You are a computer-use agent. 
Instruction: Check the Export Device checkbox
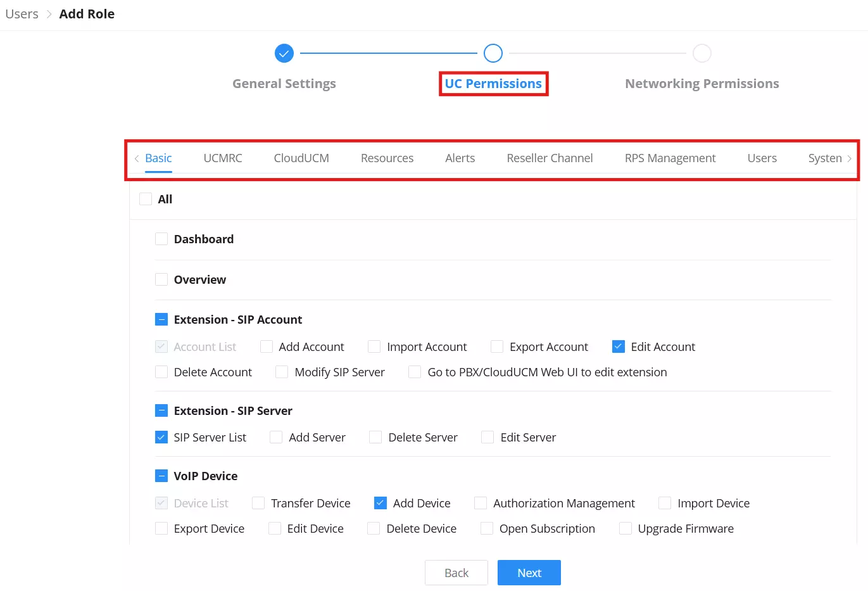161,528
